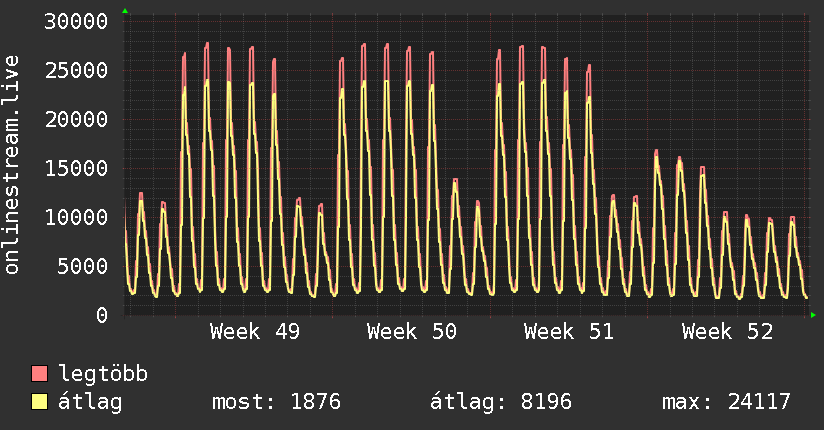Image resolution: width=824 pixels, height=430 pixels.
Task: Click the max: 24117 statistic
Action: pyautogui.click(x=726, y=402)
